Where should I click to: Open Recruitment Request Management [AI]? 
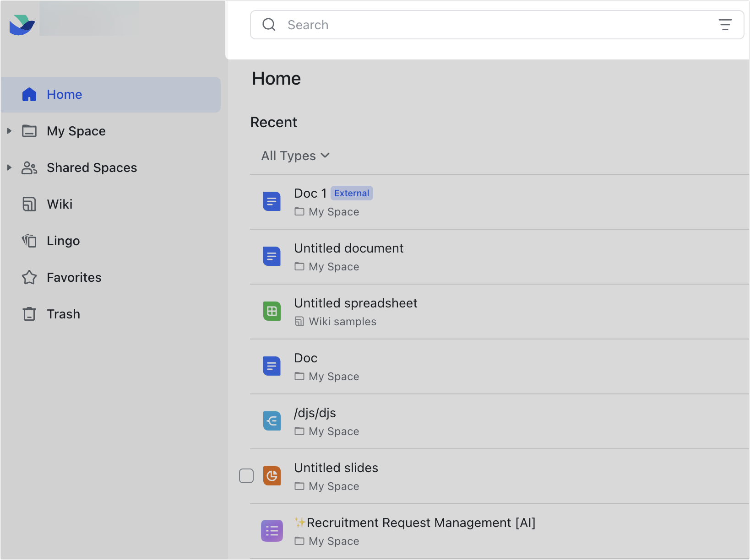tap(415, 522)
